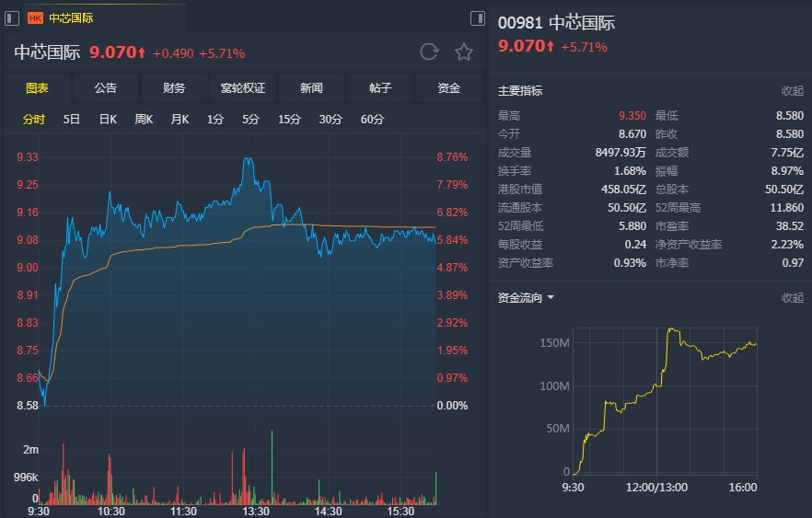
Task: Select the 5日 chart period
Action: click(x=72, y=119)
